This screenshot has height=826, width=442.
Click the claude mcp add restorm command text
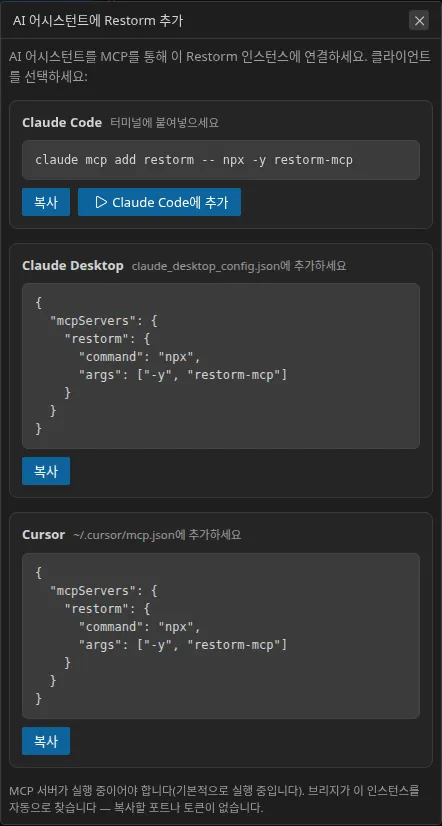click(x=194, y=160)
